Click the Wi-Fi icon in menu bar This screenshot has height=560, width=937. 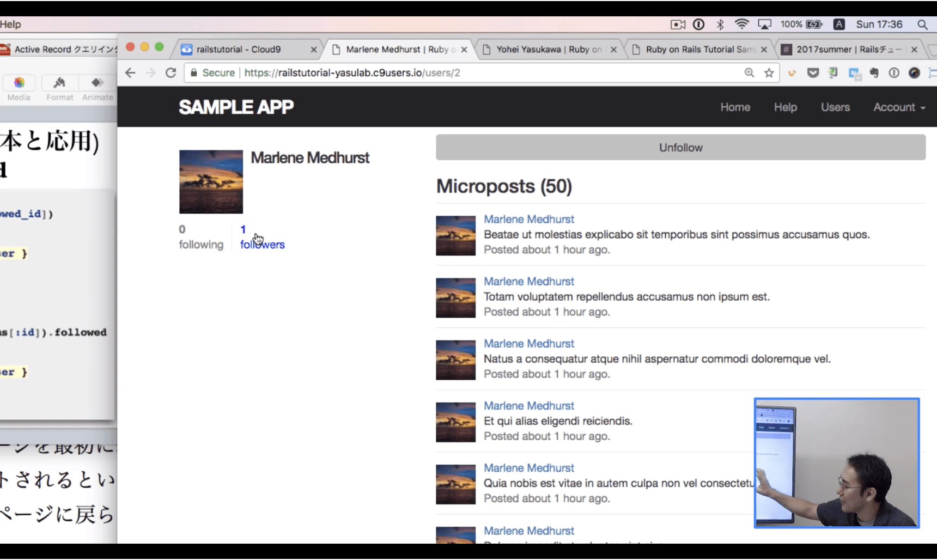741,25
